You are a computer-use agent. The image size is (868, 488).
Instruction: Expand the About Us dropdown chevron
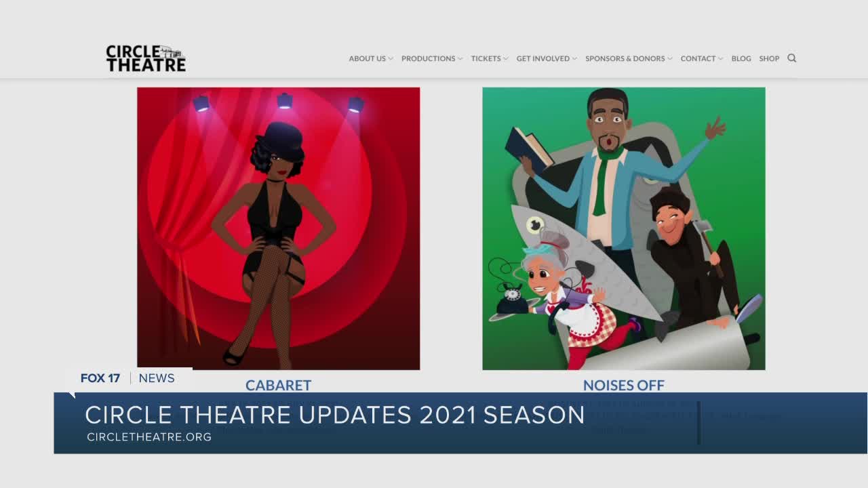(x=391, y=59)
